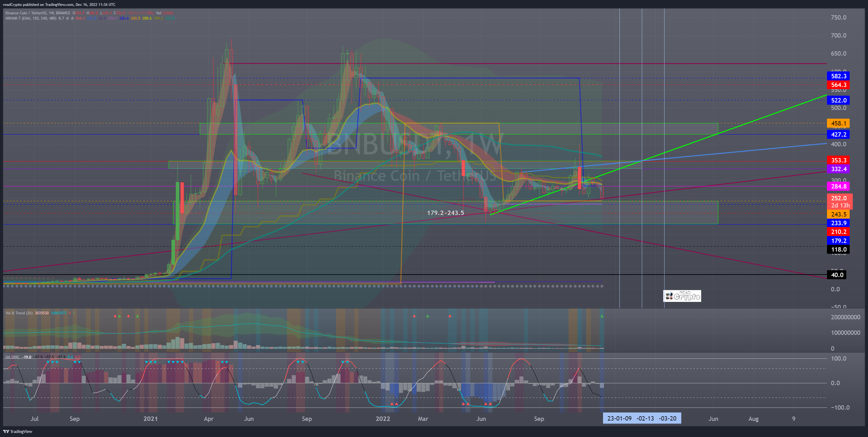This screenshot has height=437, width=868.
Task: Click the black 40.0 price label
Action: (x=837, y=275)
